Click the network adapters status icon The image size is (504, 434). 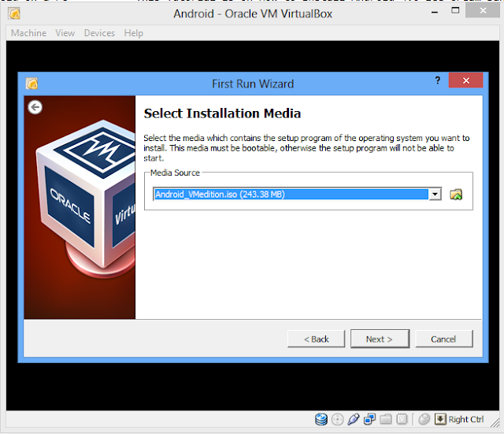tap(369, 419)
